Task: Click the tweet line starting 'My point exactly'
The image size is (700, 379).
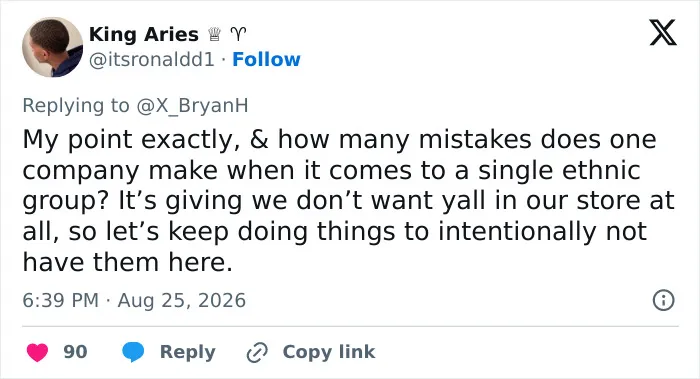Action: (x=339, y=139)
